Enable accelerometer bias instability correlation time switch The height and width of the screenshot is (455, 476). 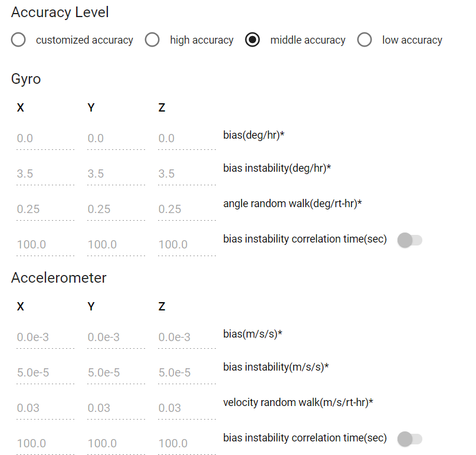410,439
